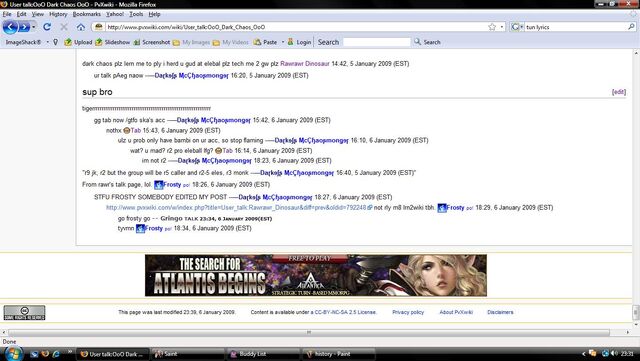Click the [edit] link for 'sup bro' section

[x=619, y=92]
